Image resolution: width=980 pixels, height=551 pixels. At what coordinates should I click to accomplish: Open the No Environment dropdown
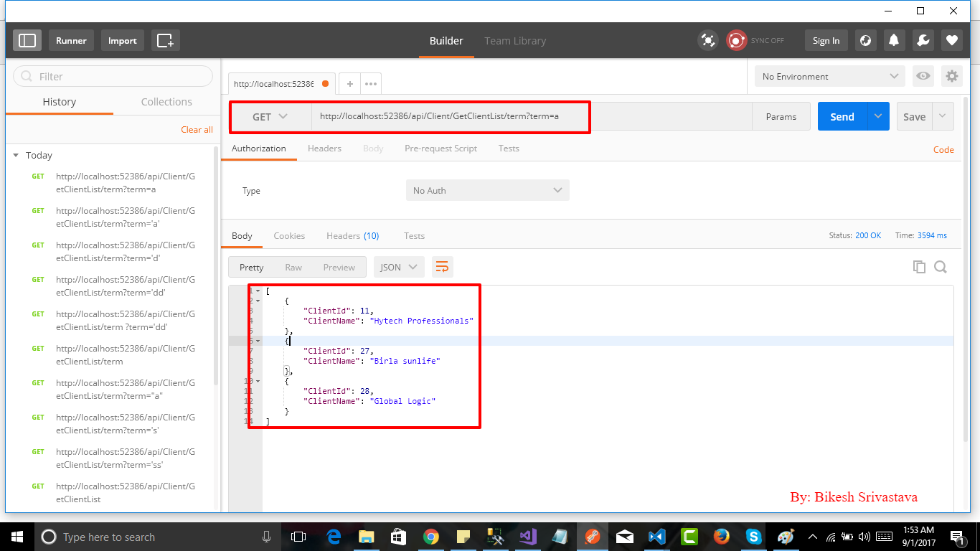click(x=829, y=75)
